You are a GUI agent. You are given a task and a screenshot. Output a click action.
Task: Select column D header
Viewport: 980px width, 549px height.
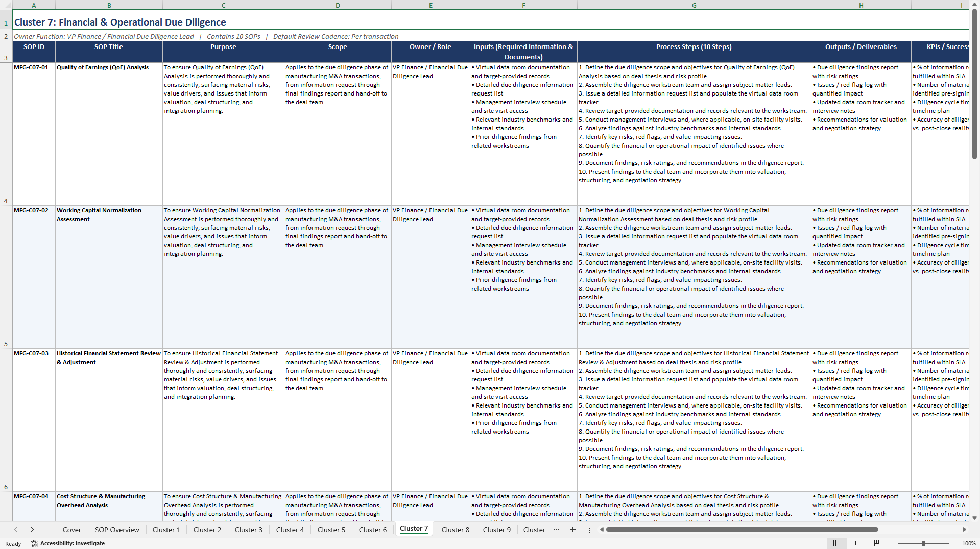[338, 5]
